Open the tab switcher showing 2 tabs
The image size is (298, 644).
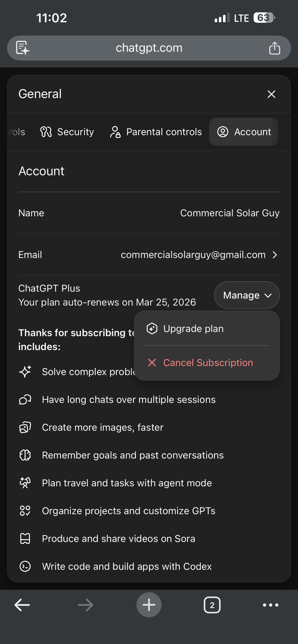coord(212,605)
